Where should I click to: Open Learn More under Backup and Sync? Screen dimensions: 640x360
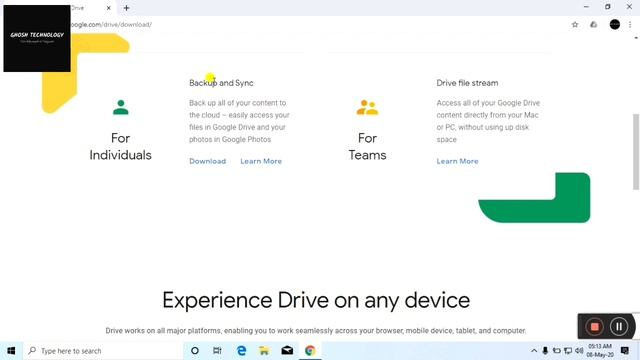point(261,161)
